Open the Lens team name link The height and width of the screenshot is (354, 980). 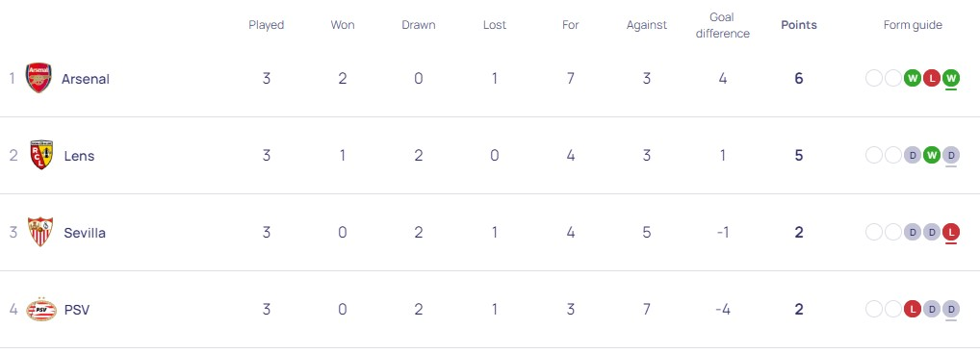point(79,156)
